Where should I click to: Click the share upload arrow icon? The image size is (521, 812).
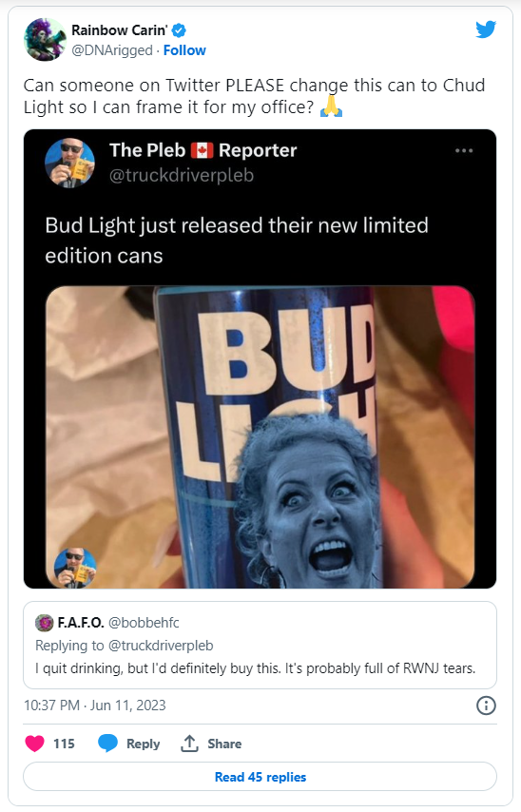coord(189,744)
